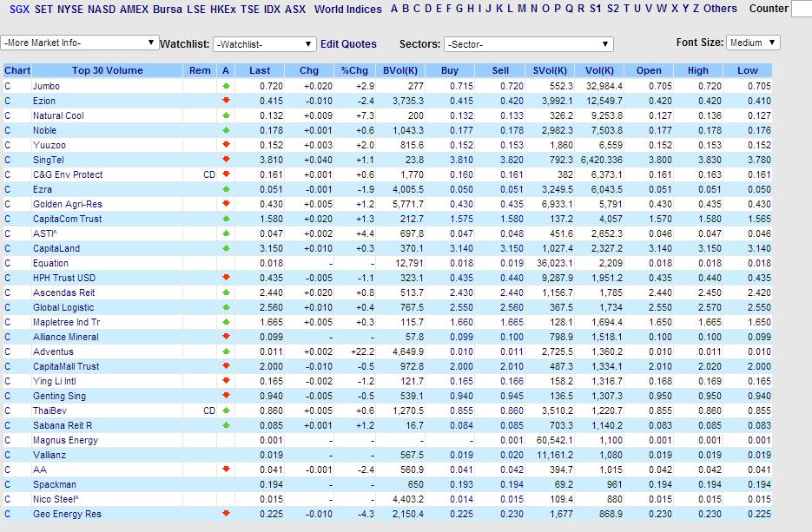This screenshot has width=812, height=532.
Task: Click the green up arrow in Noble row
Action: [226, 130]
